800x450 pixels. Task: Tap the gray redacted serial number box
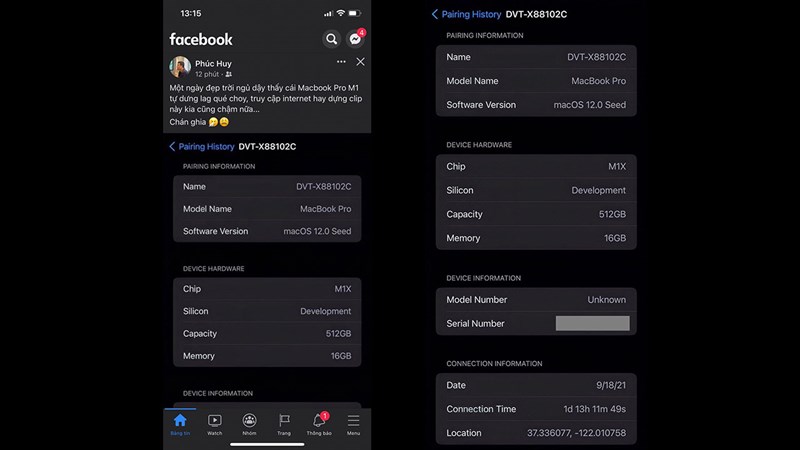click(x=592, y=323)
